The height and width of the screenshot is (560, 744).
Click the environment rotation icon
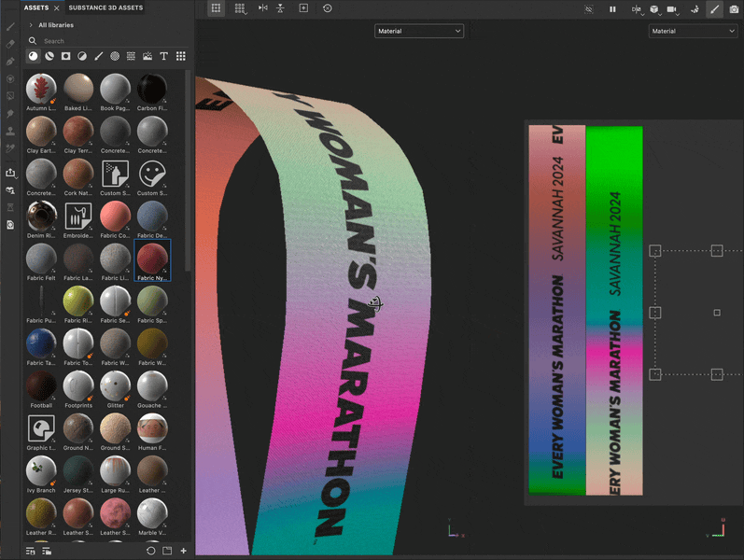pyautogui.click(x=695, y=9)
